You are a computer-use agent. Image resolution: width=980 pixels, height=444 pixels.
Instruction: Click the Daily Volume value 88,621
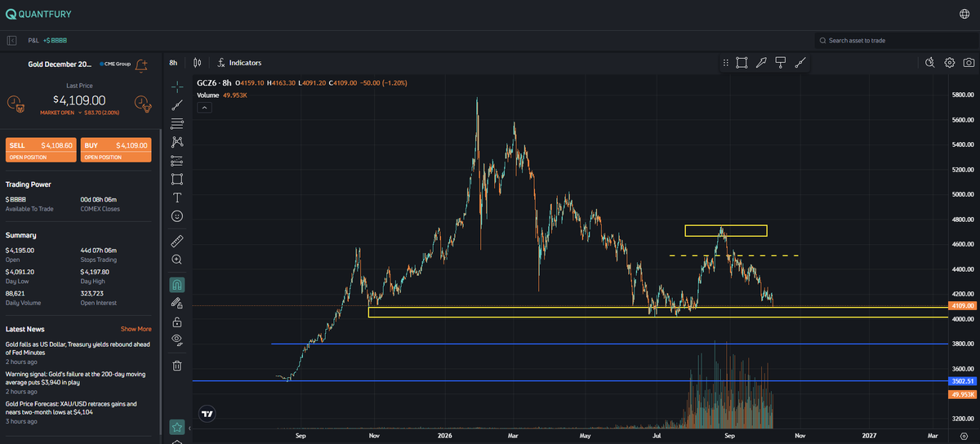pos(15,293)
